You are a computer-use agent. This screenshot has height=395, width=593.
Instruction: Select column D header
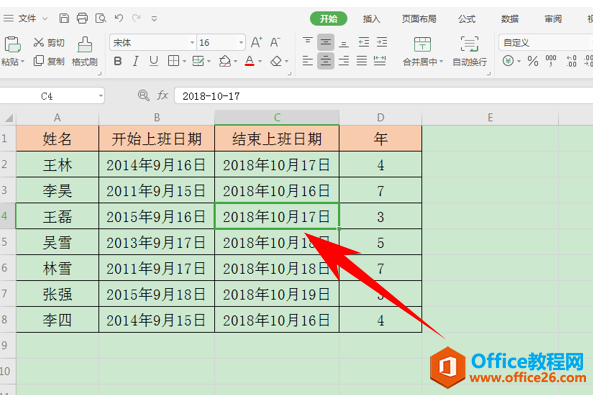coord(380,118)
